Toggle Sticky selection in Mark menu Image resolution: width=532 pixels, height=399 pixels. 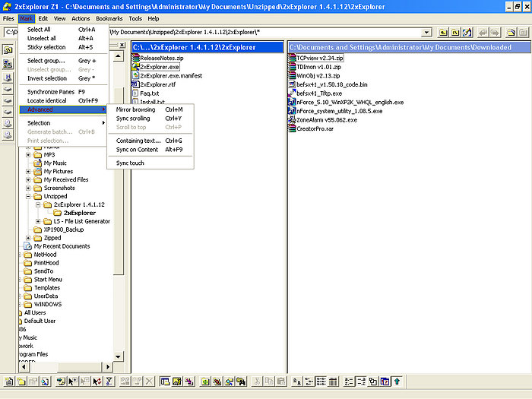(63, 47)
